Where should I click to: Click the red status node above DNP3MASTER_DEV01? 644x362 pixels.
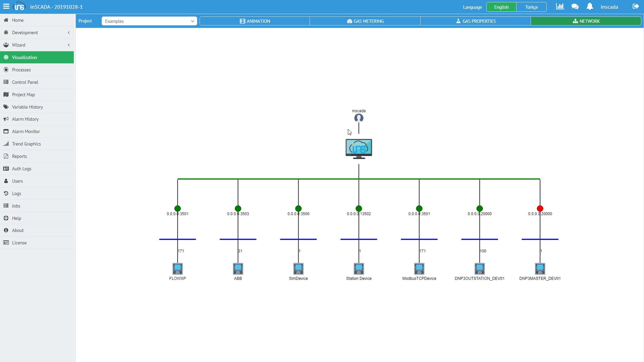point(540,208)
